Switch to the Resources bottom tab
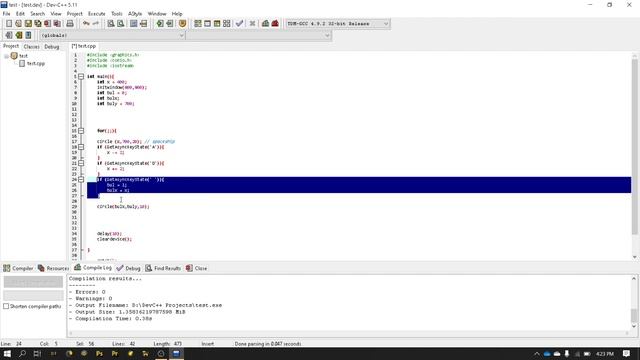640x360 pixels. (53, 268)
